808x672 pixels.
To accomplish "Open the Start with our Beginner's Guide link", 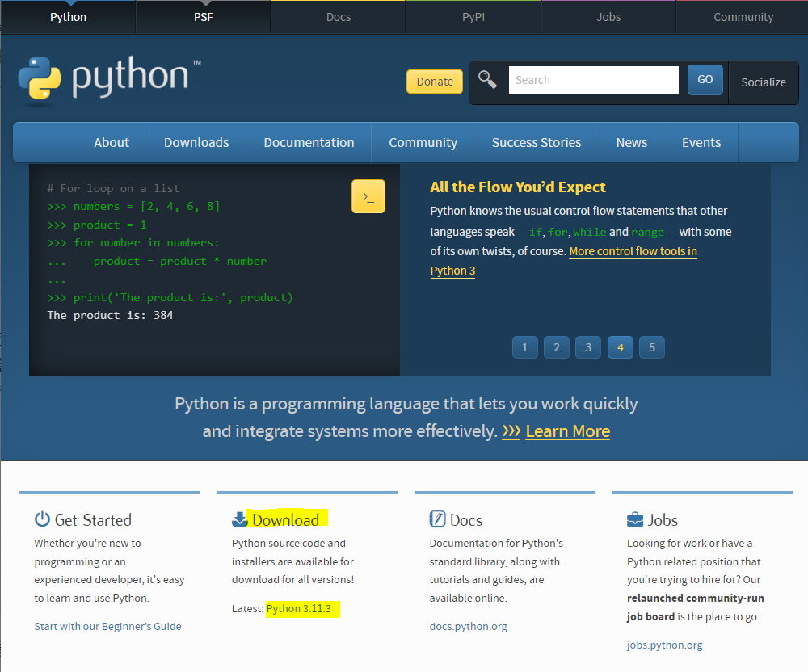I will point(107,626).
